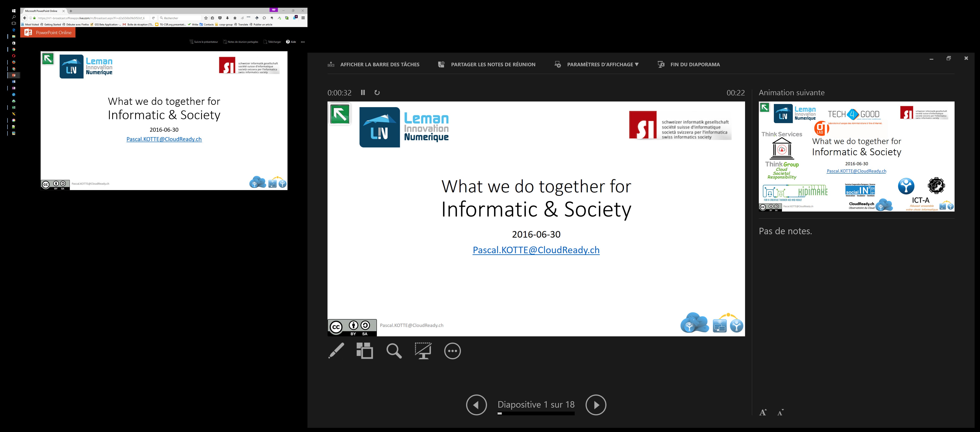Reset the presentation timer
Image resolution: width=980 pixels, height=432 pixels.
(377, 92)
